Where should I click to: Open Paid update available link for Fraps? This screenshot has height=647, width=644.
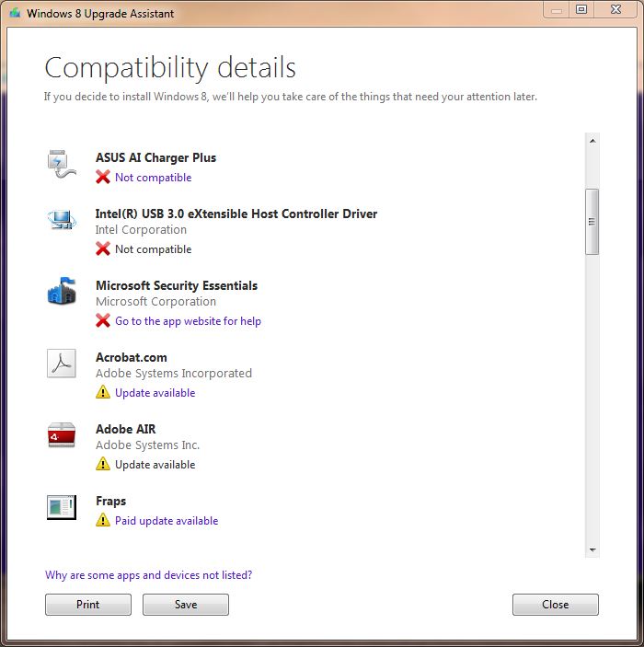pos(167,521)
